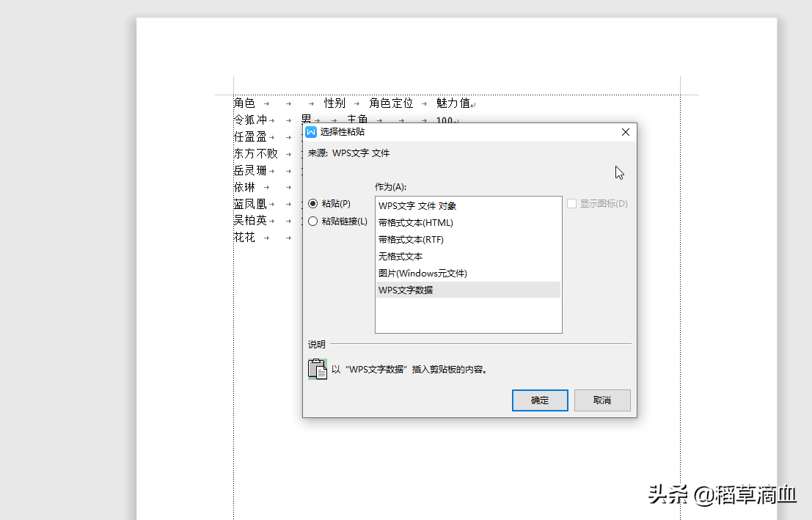Click the 角色定位 header text in document
The height and width of the screenshot is (520, 812).
[x=391, y=103]
